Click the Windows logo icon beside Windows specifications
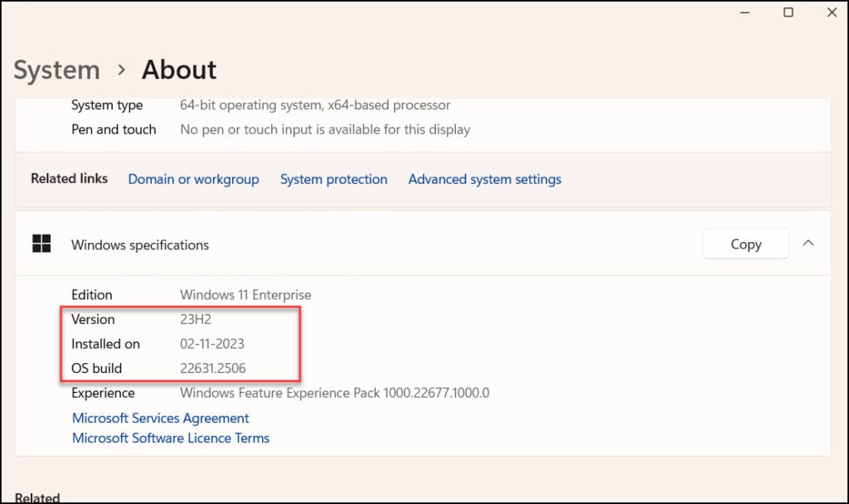849x504 pixels. point(41,244)
